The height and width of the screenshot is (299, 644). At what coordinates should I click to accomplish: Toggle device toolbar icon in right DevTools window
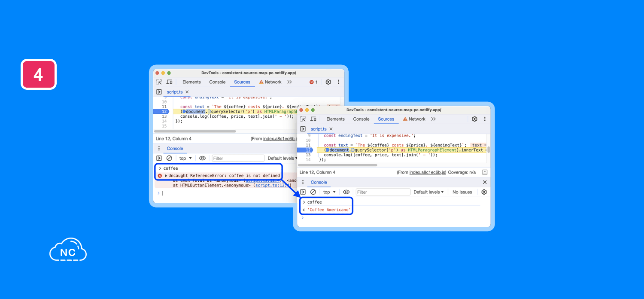pyautogui.click(x=313, y=119)
